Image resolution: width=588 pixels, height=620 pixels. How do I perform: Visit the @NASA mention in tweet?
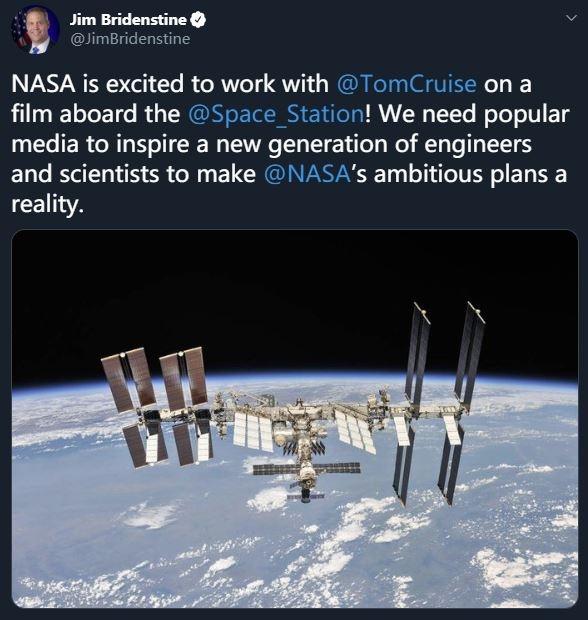click(x=307, y=174)
